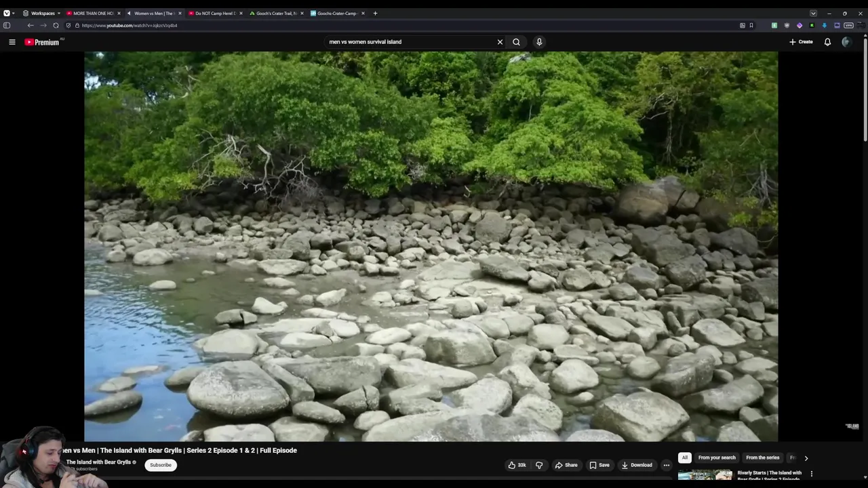Open the green K extension

(812, 26)
